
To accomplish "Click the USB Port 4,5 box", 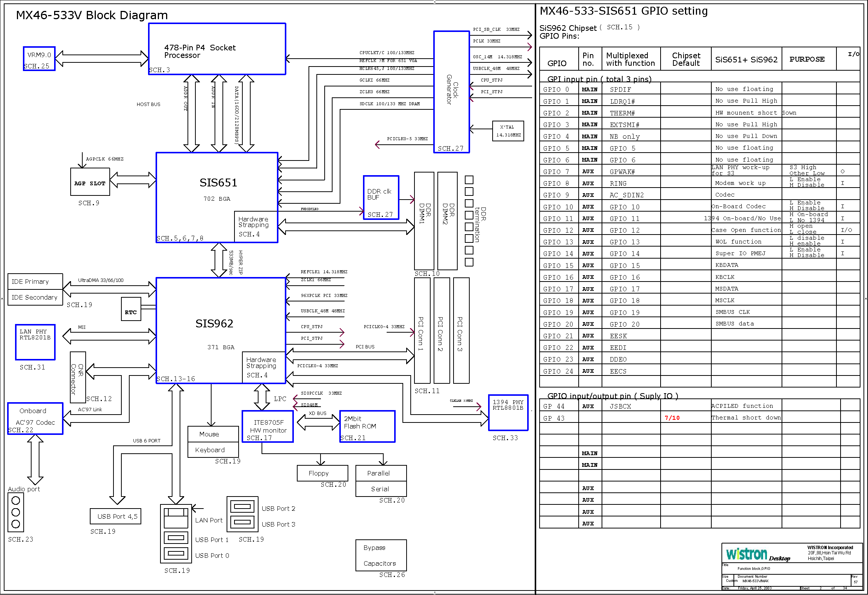I will pyautogui.click(x=115, y=516).
